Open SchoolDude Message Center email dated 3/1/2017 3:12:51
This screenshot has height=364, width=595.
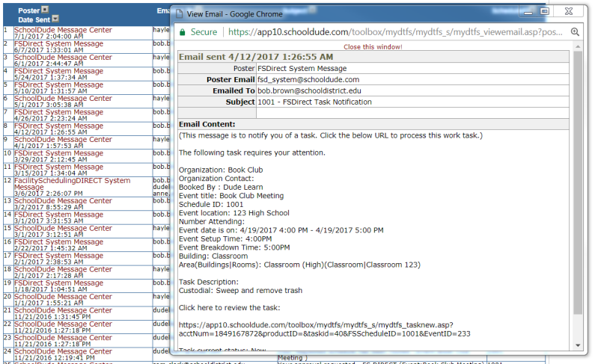pos(63,228)
